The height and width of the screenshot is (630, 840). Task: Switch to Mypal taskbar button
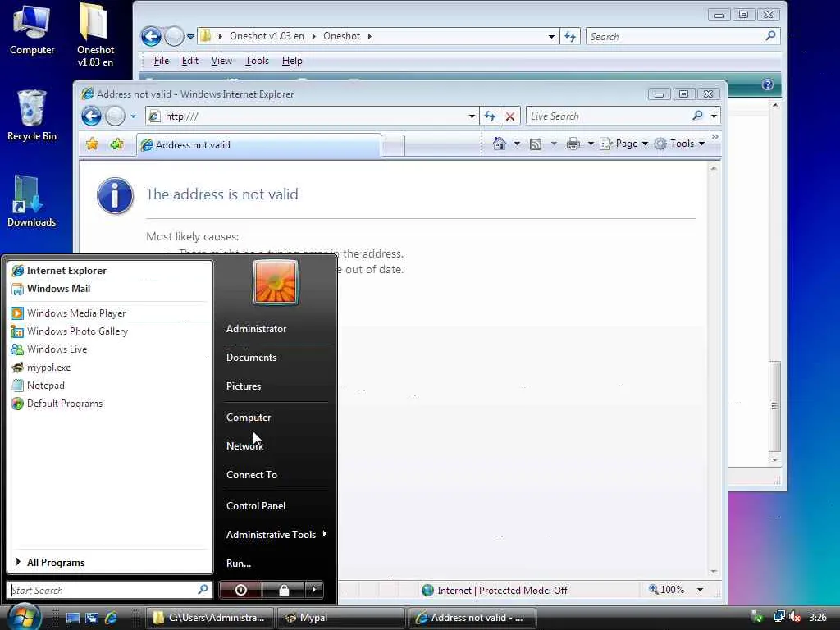[340, 618]
